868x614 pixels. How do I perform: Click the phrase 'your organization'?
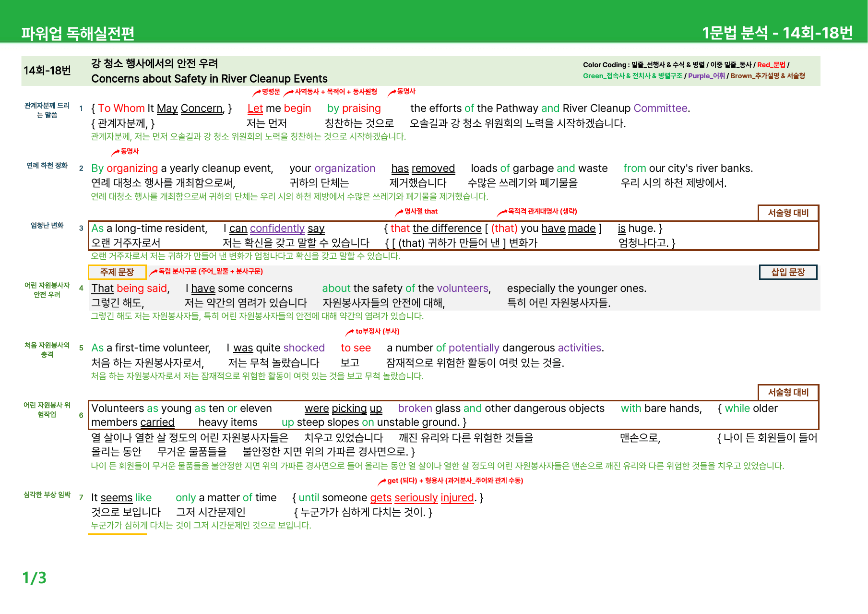(332, 169)
